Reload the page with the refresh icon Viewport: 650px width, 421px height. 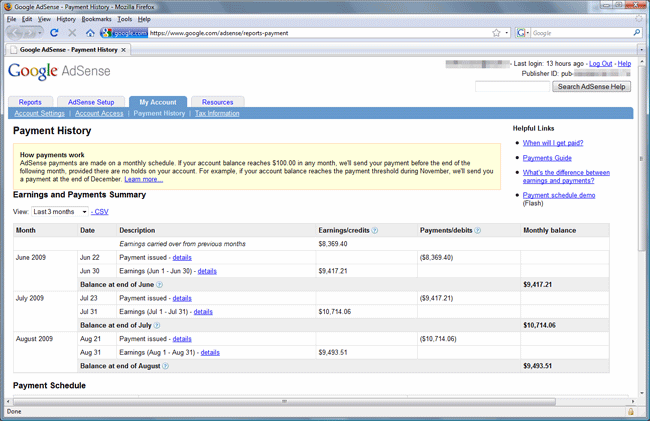pyautogui.click(x=54, y=33)
